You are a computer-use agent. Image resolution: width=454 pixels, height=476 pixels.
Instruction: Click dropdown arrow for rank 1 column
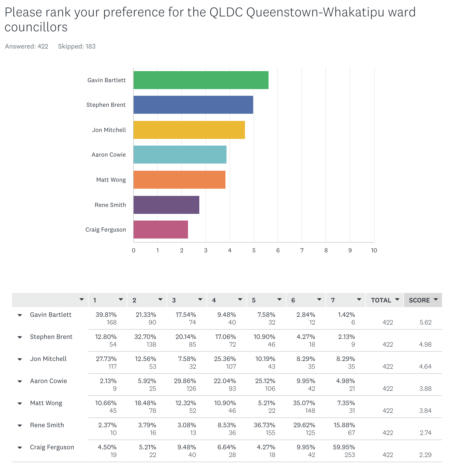121,299
